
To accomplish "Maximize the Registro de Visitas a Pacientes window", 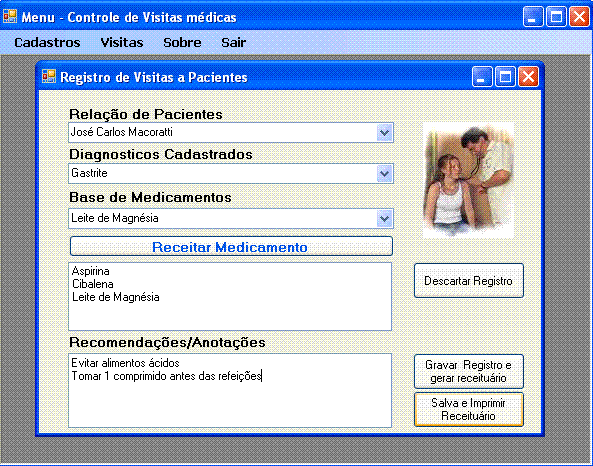I will coord(505,77).
